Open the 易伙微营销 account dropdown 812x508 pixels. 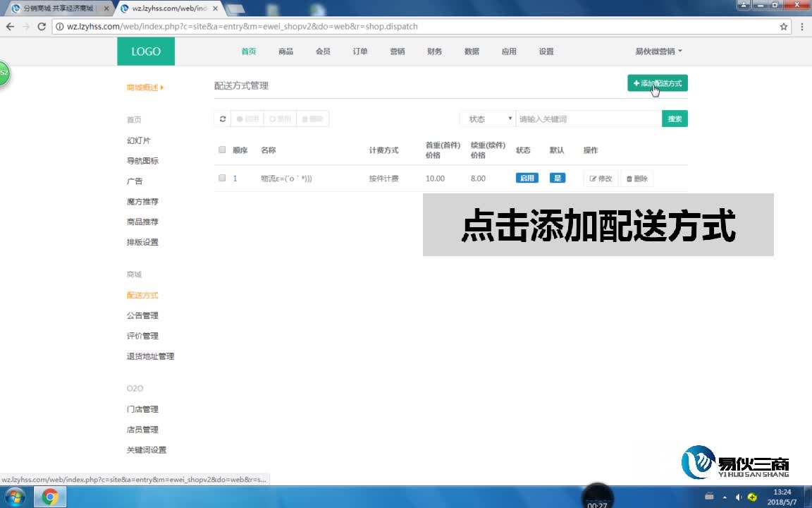[656, 51]
